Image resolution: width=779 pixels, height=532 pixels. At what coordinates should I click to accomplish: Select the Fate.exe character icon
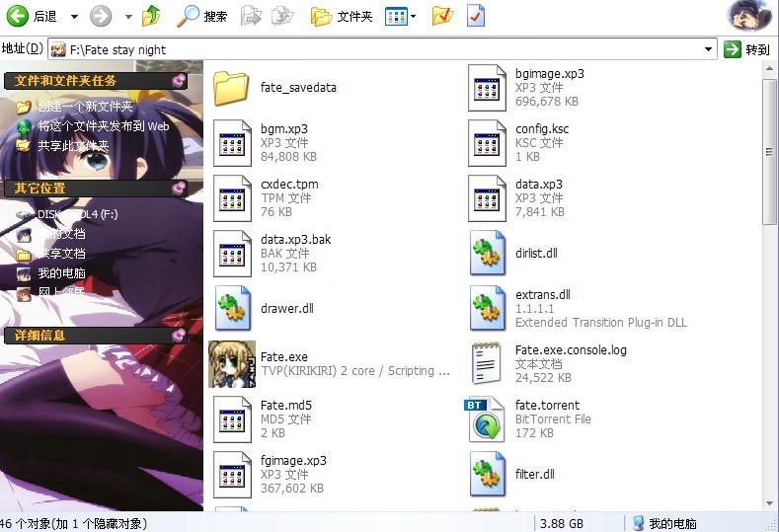[232, 364]
